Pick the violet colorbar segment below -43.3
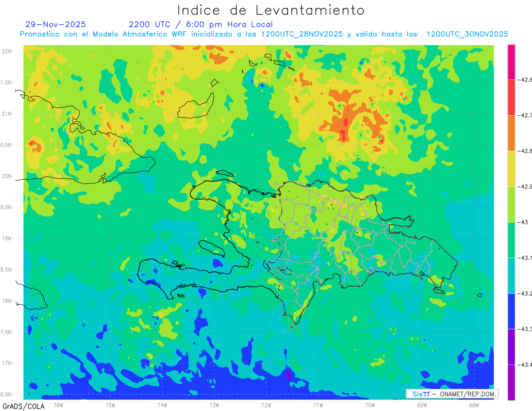 point(511,347)
